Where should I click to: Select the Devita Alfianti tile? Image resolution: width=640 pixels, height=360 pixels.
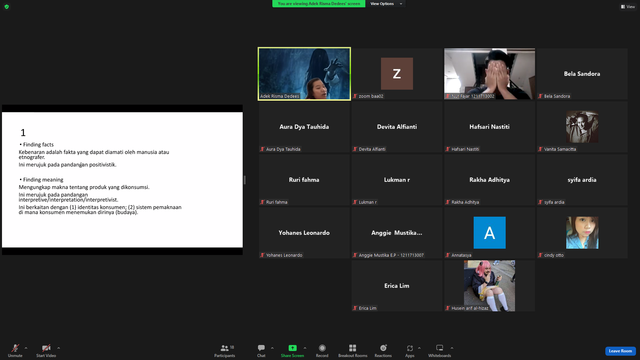click(397, 127)
